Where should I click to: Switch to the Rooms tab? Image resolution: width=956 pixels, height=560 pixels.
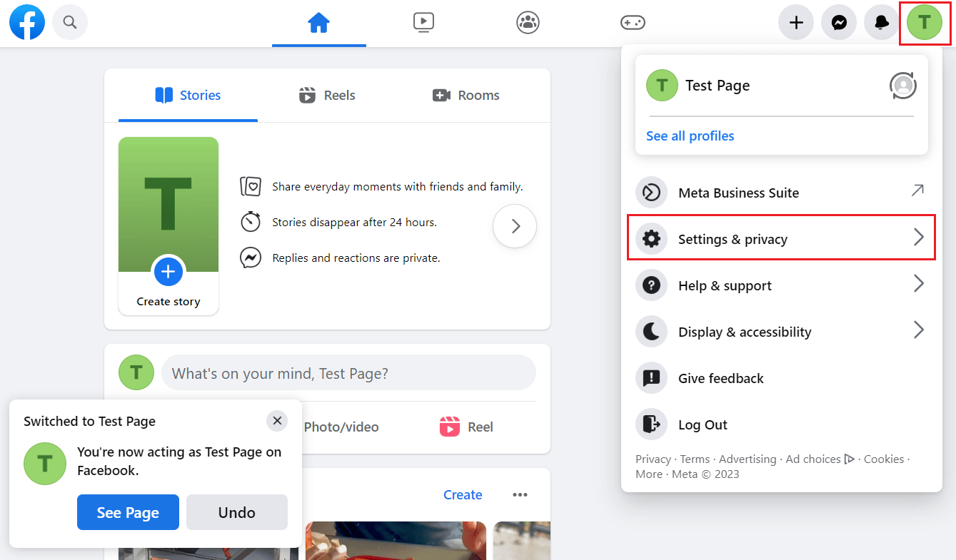(466, 96)
